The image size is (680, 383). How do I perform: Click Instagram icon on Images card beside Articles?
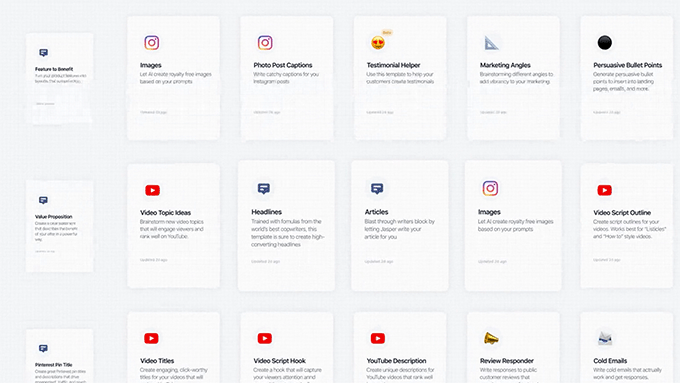click(490, 189)
